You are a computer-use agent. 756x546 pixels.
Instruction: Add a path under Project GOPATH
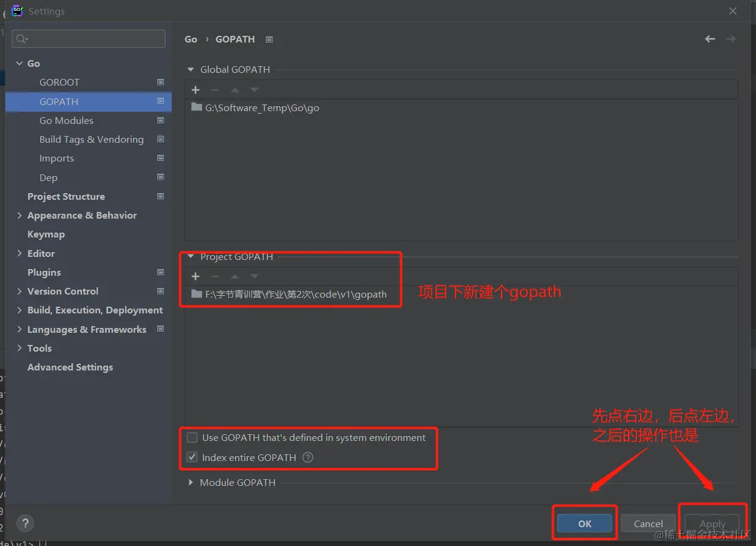click(x=196, y=276)
